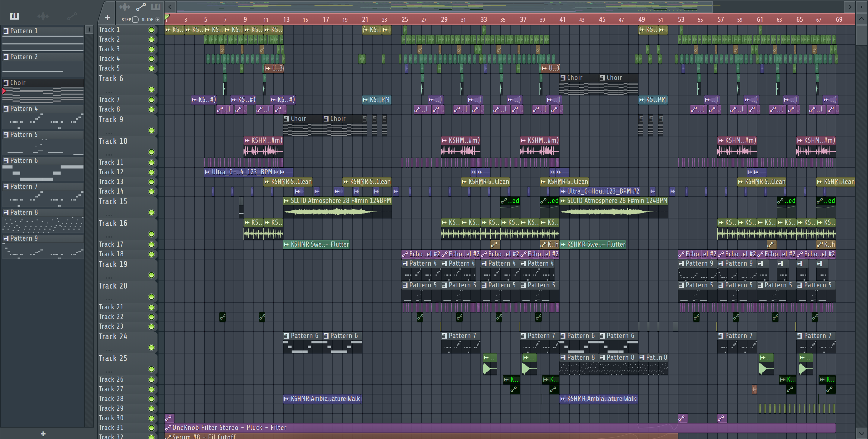This screenshot has width=868, height=439.
Task: Mute Track 1 with its green switch
Action: click(x=152, y=30)
